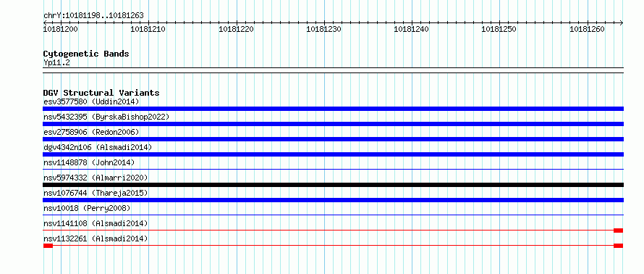Click ruler position 10181250
Image resolution: width=644 pixels, height=274 pixels.
click(x=499, y=29)
